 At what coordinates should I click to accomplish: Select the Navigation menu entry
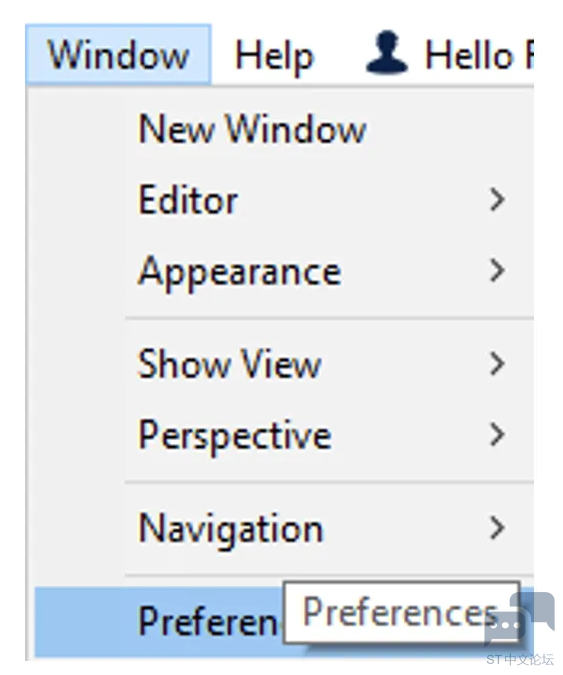click(x=285, y=529)
